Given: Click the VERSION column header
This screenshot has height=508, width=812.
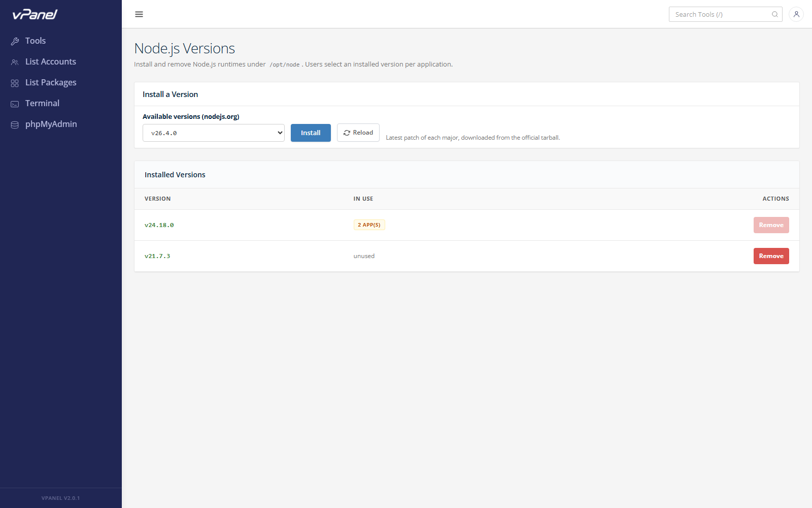Looking at the screenshot, I should 157,199.
